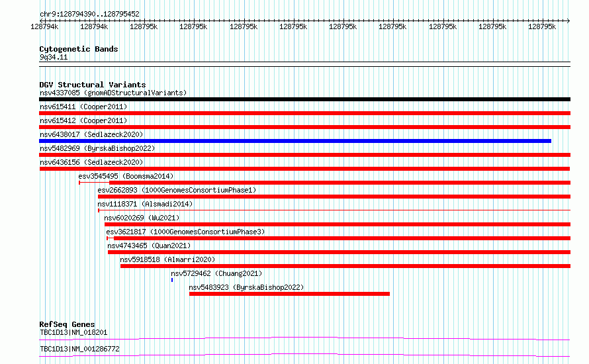Open variant nsv6438017 (Sedlazeck2020)

click(91, 134)
